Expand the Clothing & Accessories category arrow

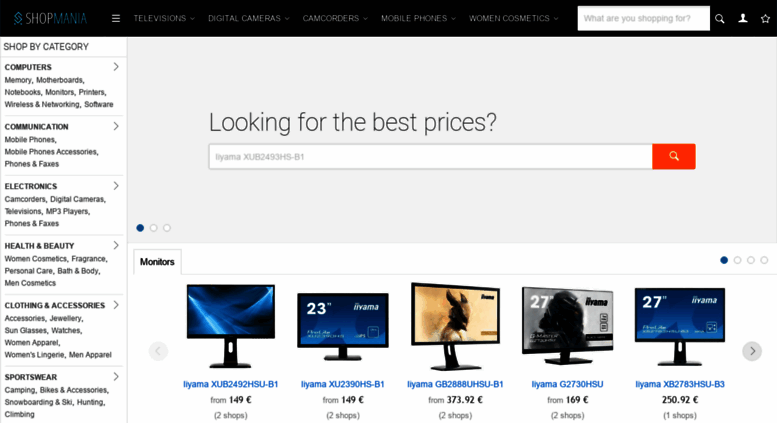click(116, 305)
